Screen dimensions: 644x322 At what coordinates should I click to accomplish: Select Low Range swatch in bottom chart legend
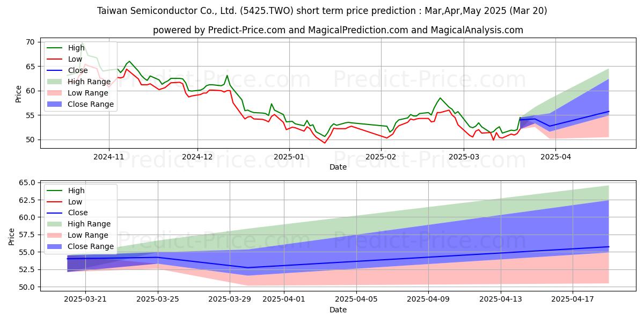pos(54,236)
